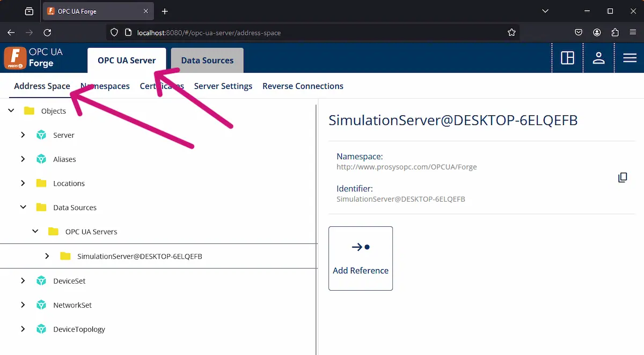
Task: Expand the Locations tree node
Action: click(23, 183)
